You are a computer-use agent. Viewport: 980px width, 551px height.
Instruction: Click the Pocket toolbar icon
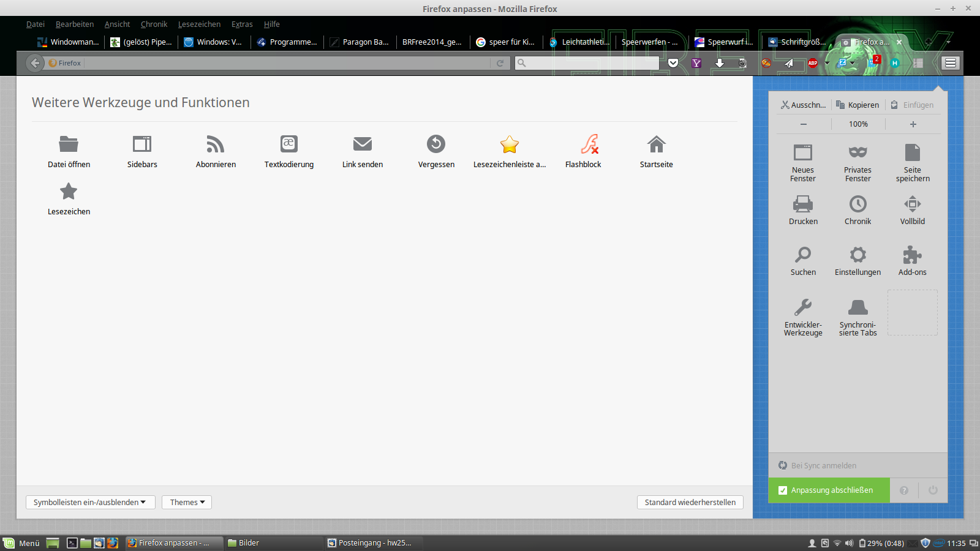(673, 63)
